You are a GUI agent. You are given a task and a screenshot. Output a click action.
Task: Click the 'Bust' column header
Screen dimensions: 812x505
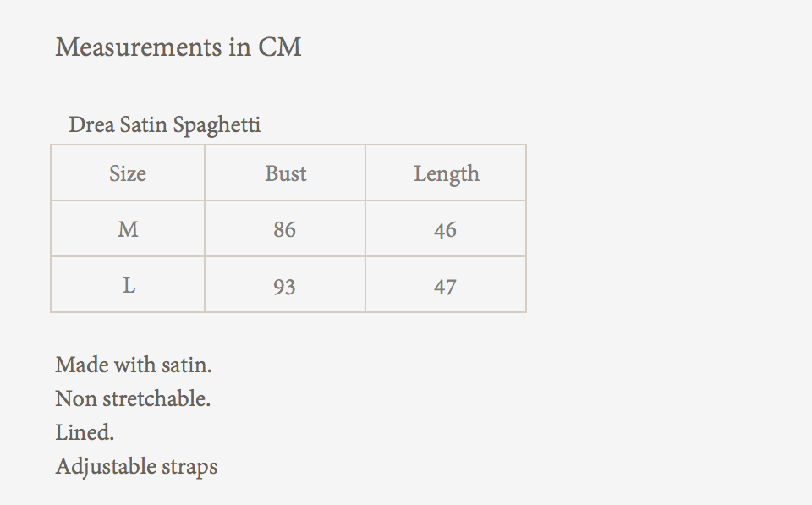tap(285, 173)
